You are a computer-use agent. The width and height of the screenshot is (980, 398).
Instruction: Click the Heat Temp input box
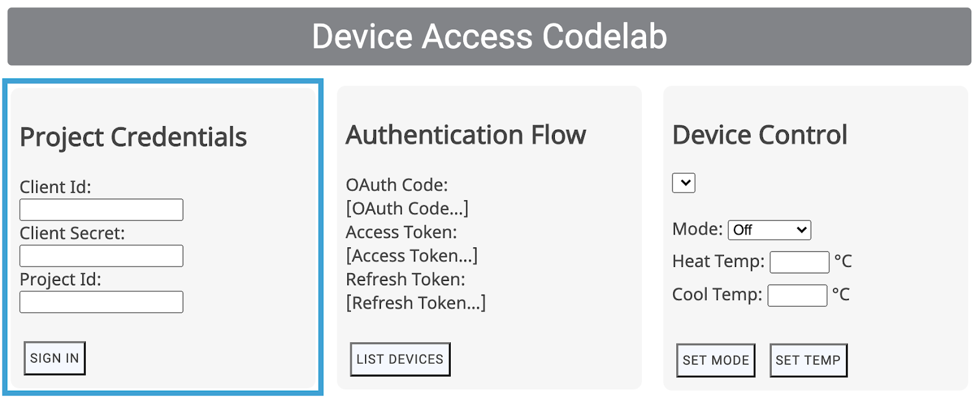[799, 262]
